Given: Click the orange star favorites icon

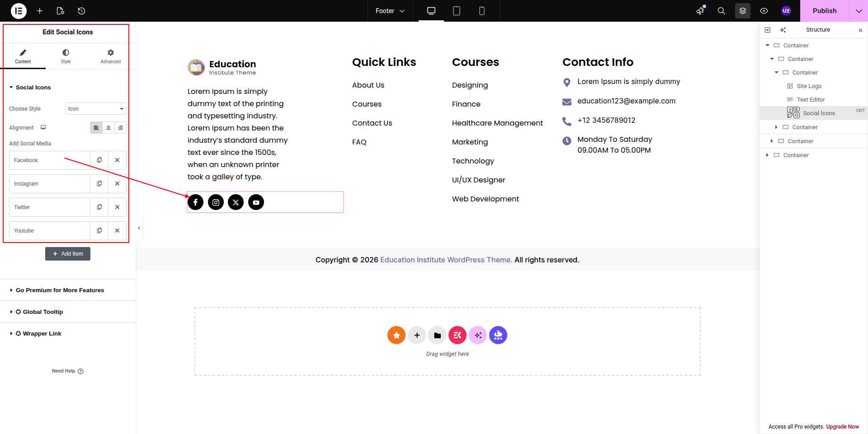Looking at the screenshot, I should coord(396,335).
